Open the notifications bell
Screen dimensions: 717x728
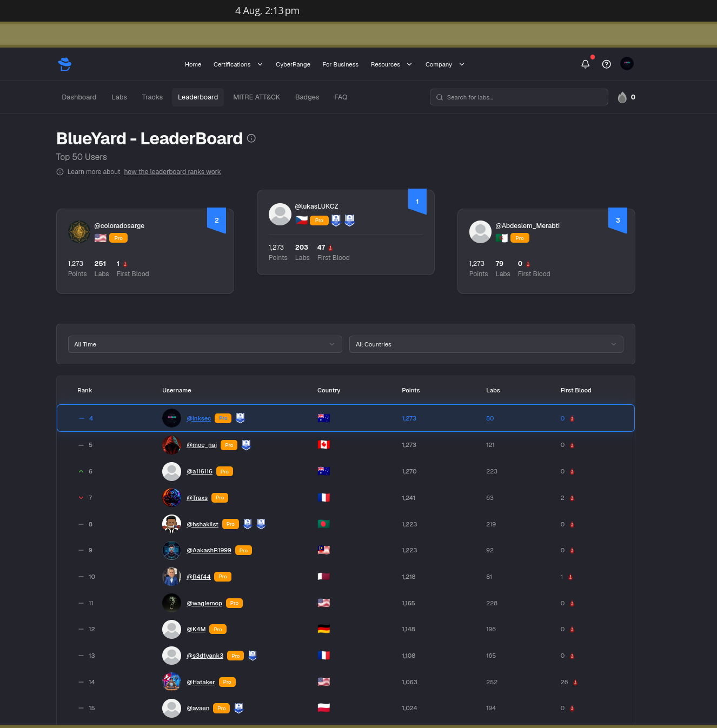point(586,64)
